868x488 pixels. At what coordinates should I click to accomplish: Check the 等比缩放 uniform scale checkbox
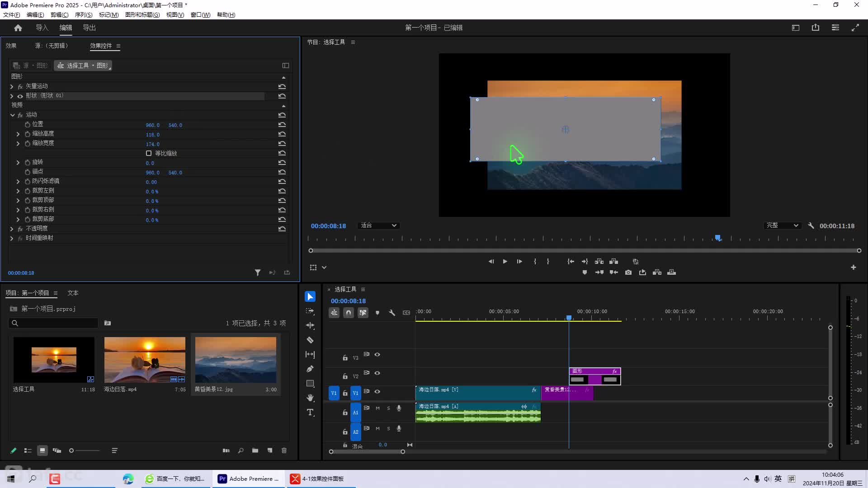tap(149, 154)
